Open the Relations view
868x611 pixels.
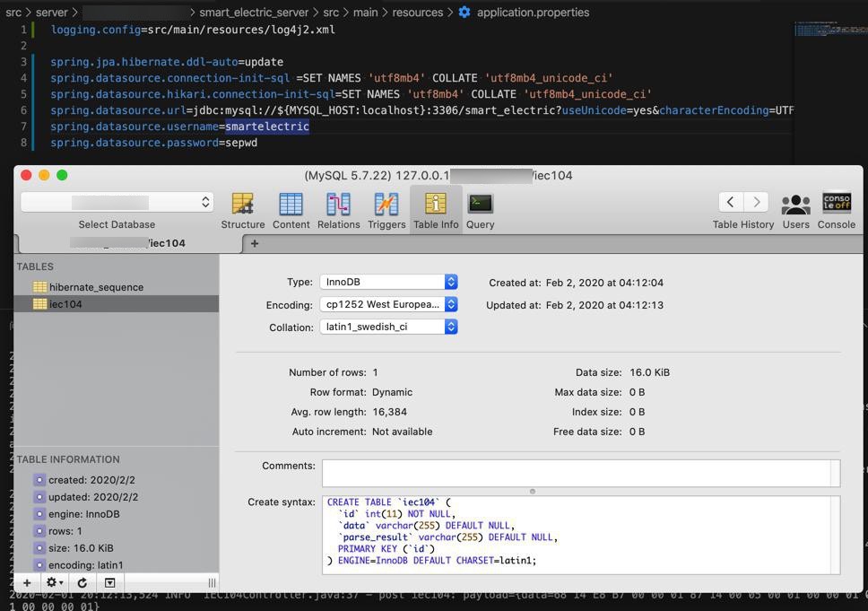tap(338, 205)
